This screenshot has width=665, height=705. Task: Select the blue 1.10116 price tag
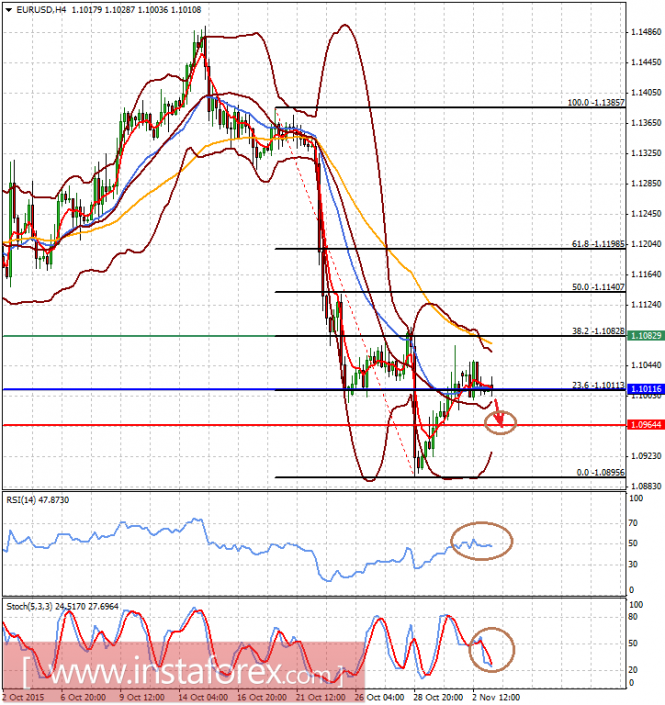coord(646,389)
